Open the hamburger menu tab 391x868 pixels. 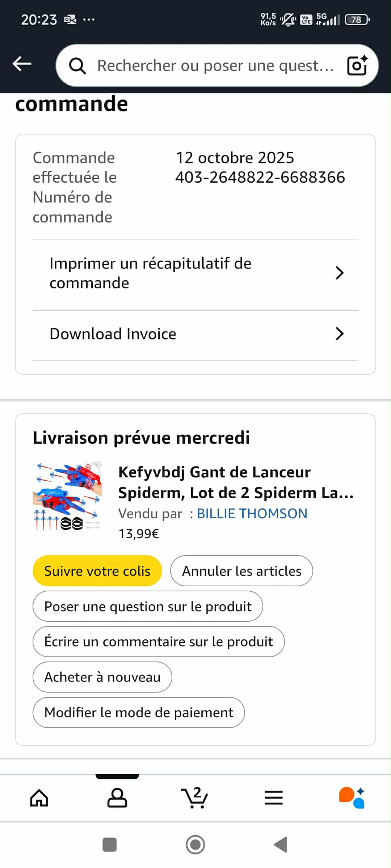274,798
